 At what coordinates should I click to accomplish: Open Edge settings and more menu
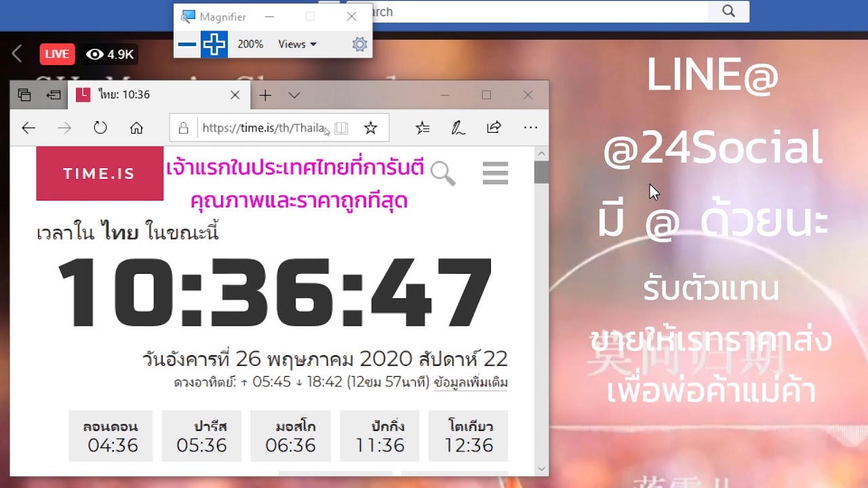coord(530,127)
